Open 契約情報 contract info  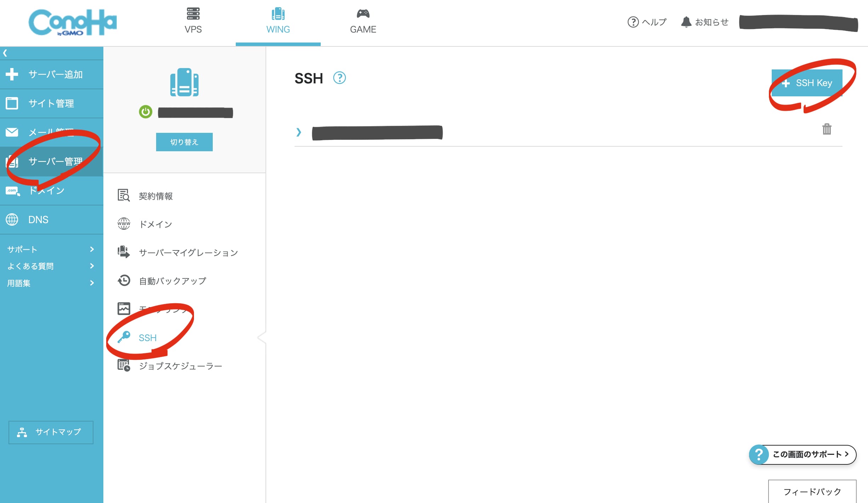pyautogui.click(x=156, y=196)
